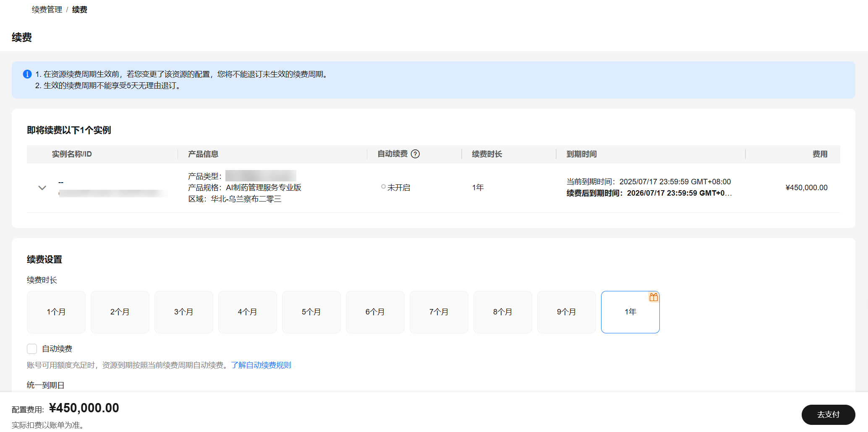
Task: Click the 到期时间 column header
Action: tap(581, 154)
